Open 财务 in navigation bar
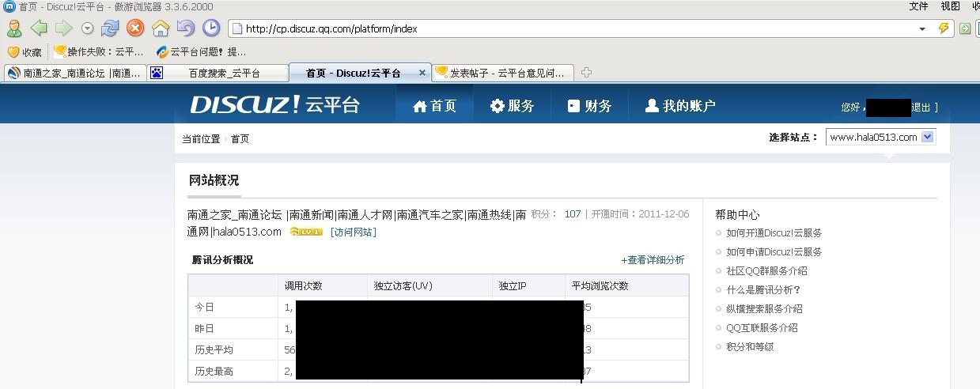980x389 pixels. click(589, 106)
